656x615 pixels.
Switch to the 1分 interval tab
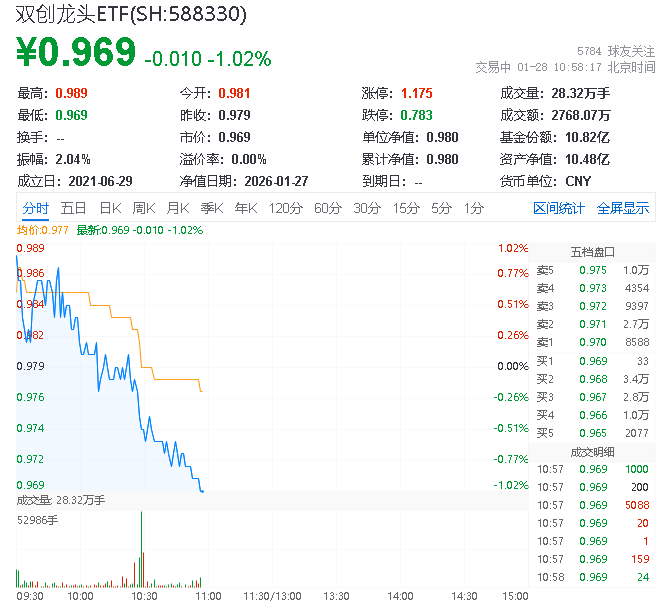(x=473, y=208)
